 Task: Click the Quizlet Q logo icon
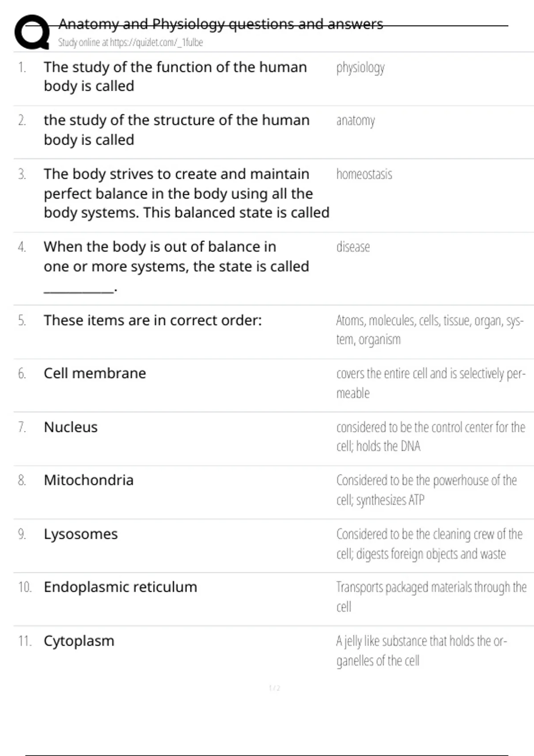(x=32, y=32)
